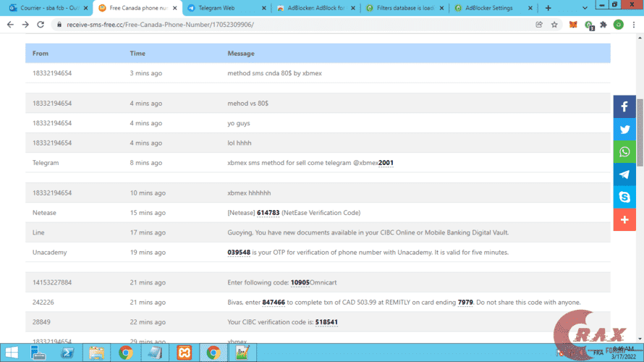
Task: Open Chrome three-dot menu
Action: tap(634, 25)
